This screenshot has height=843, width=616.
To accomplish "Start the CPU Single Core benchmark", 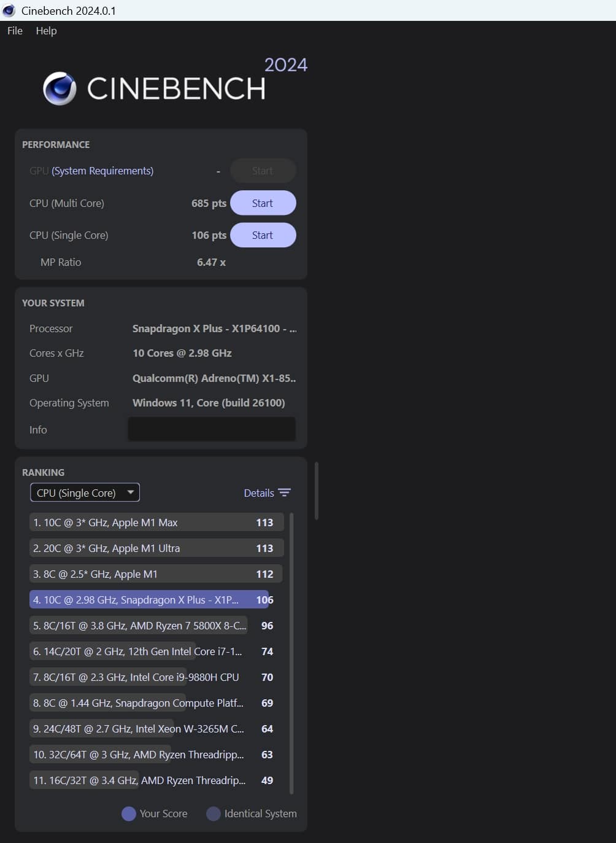I will tap(263, 235).
